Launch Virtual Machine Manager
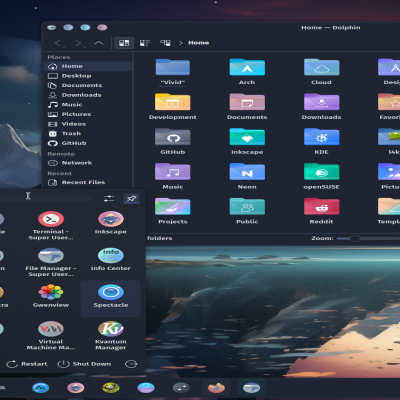400x400 pixels. [x=51, y=335]
